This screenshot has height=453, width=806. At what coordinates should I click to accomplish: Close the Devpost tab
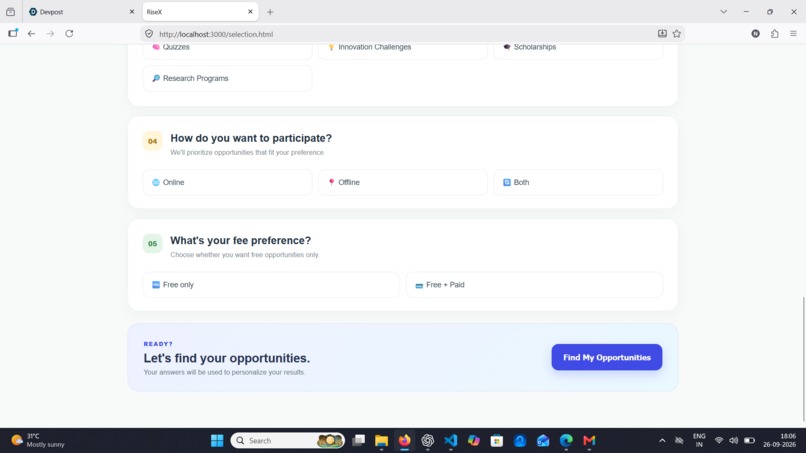[x=132, y=11]
